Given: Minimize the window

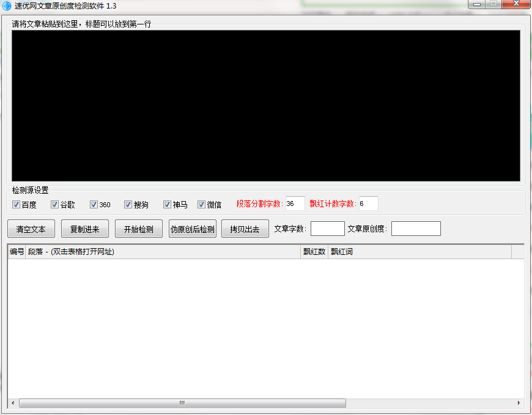Looking at the screenshot, I should 477,4.
